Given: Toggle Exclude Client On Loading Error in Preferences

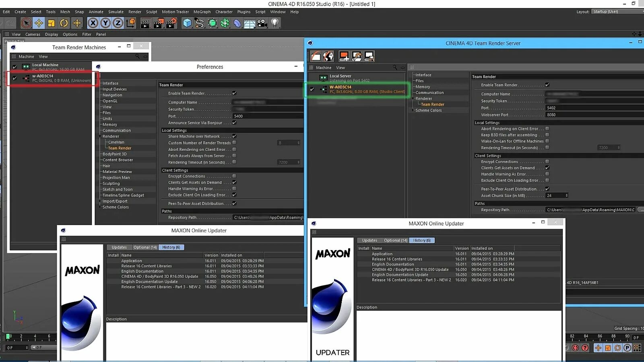Looking at the screenshot, I should [234, 195].
